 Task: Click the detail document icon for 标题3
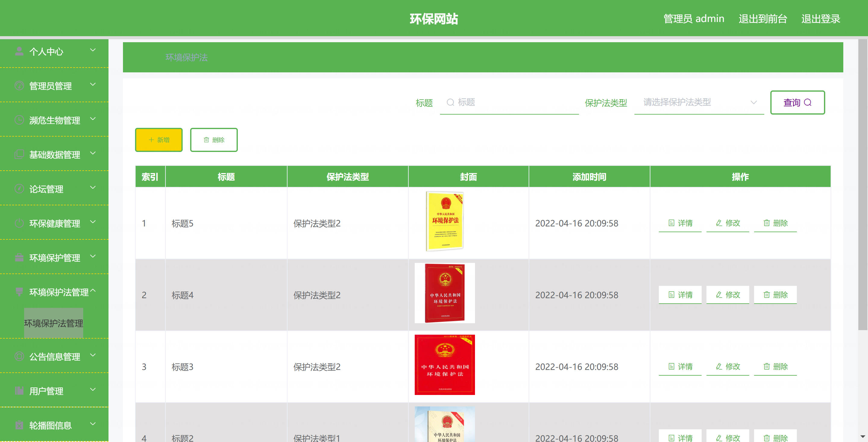coord(671,366)
